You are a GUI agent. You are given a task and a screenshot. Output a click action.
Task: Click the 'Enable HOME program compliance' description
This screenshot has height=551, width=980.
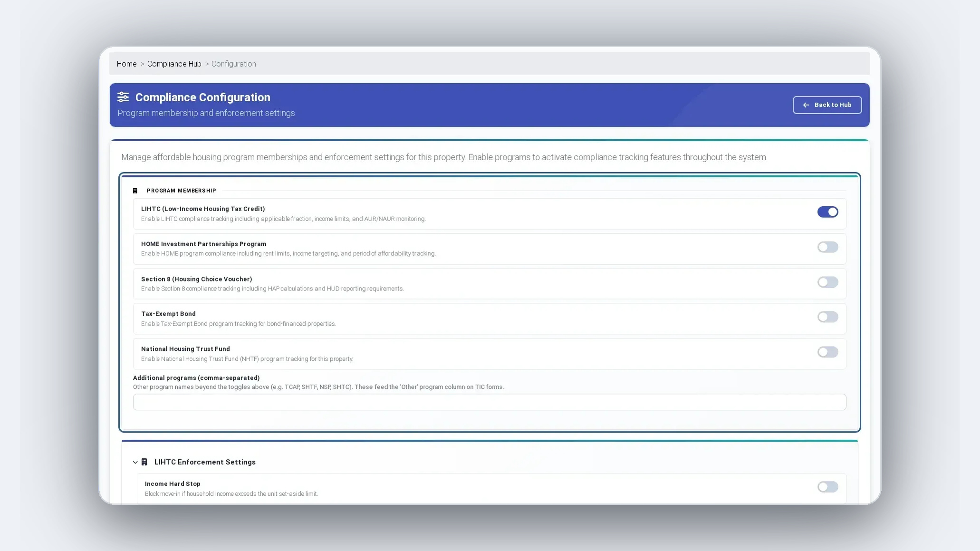[x=288, y=253]
